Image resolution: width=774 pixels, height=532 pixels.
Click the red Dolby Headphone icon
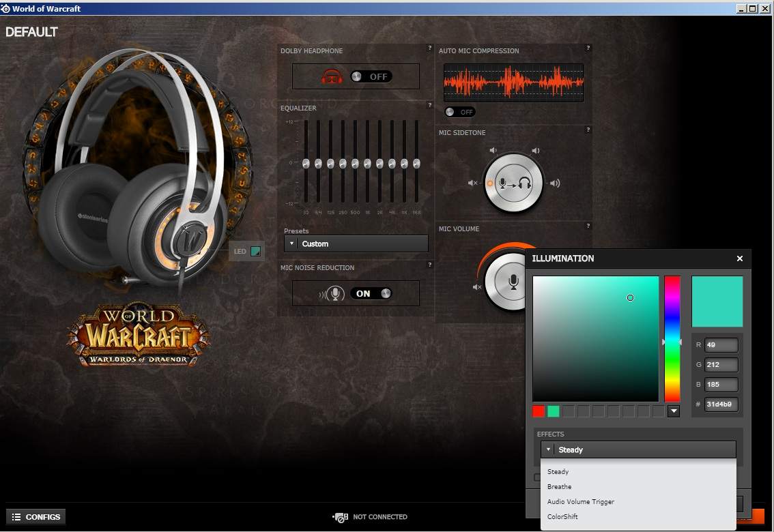pos(332,77)
